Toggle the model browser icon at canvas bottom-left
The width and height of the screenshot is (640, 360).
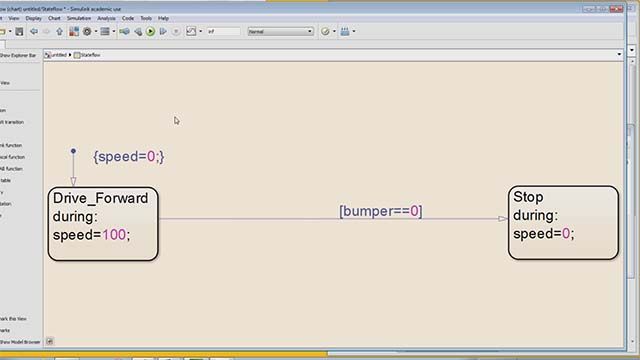coord(49,341)
